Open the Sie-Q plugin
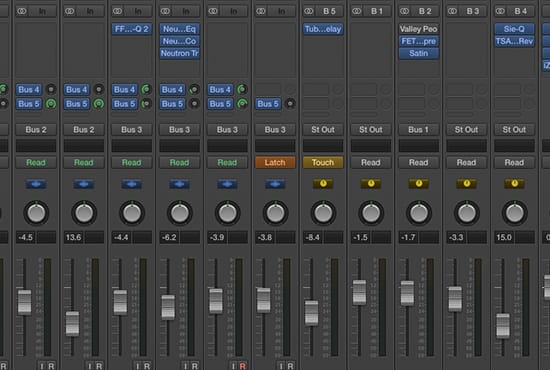This screenshot has width=550, height=370. tap(515, 29)
